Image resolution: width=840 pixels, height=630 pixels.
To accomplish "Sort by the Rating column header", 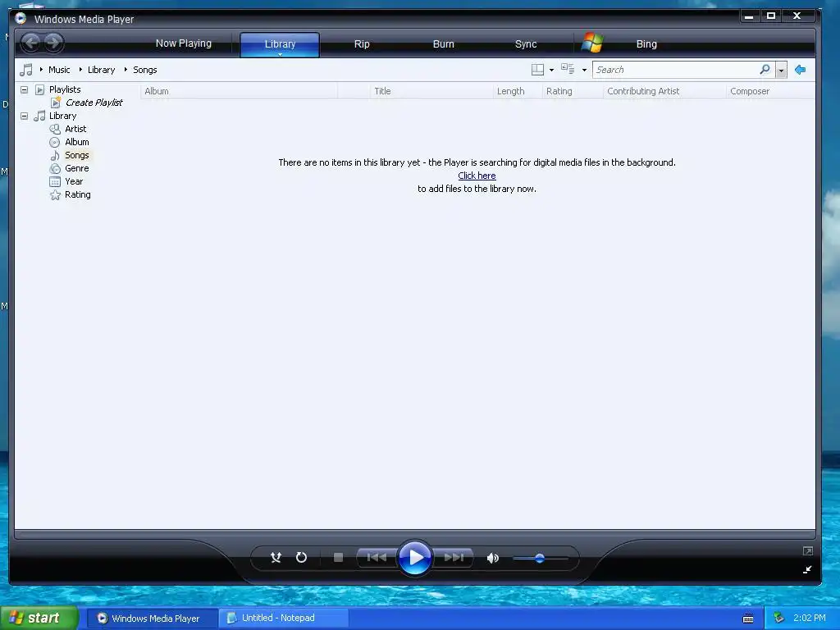I will tap(573, 91).
